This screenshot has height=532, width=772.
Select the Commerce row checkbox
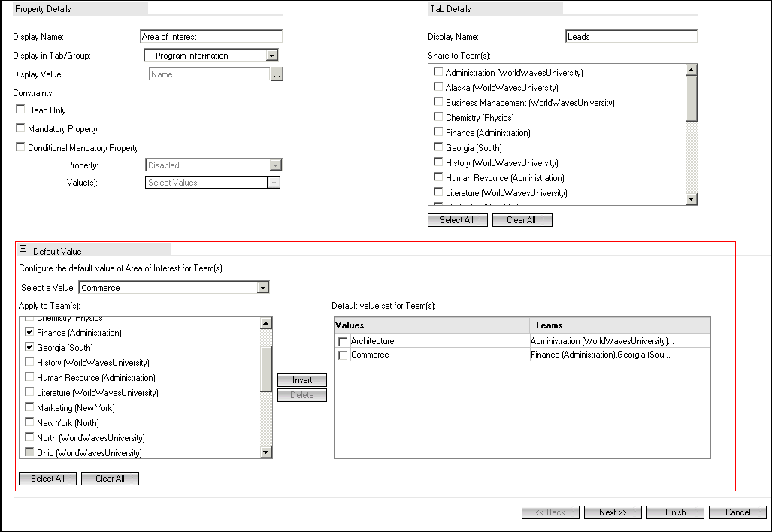[x=344, y=355]
